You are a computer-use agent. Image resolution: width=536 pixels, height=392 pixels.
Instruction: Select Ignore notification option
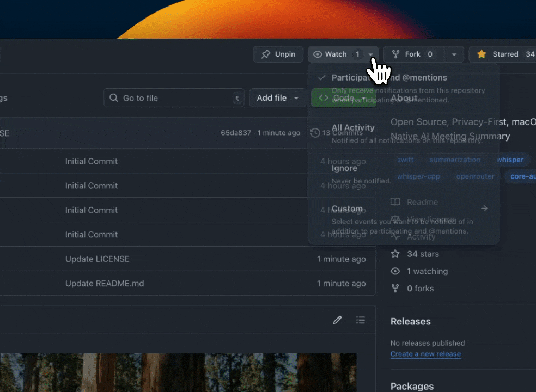click(x=344, y=168)
